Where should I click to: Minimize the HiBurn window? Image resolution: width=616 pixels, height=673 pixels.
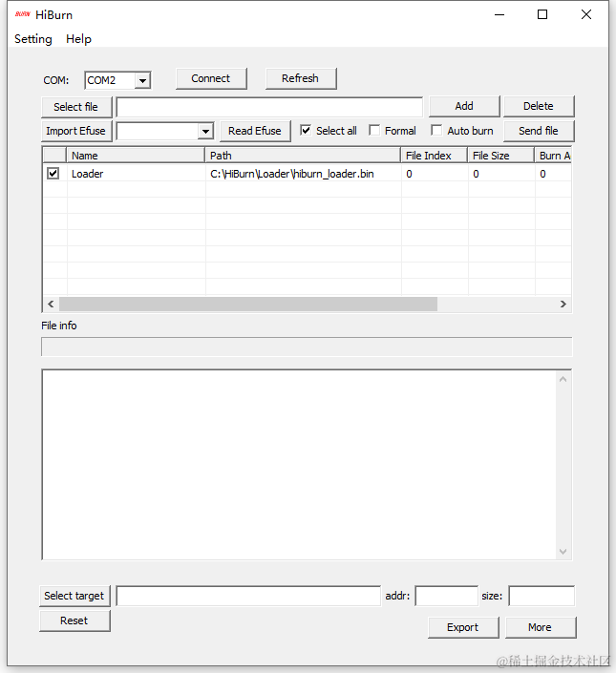click(499, 14)
